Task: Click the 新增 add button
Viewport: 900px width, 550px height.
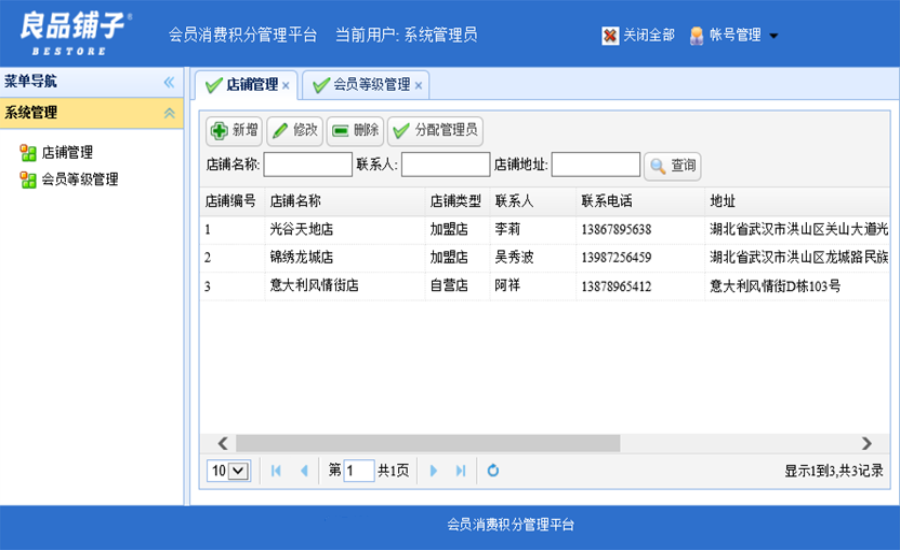Action: [x=234, y=130]
